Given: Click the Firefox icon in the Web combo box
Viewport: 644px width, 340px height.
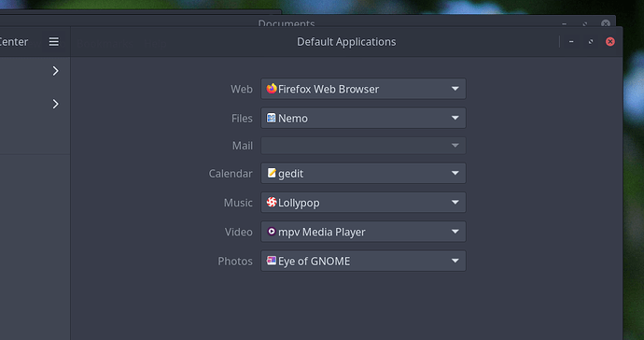Looking at the screenshot, I should pos(272,89).
